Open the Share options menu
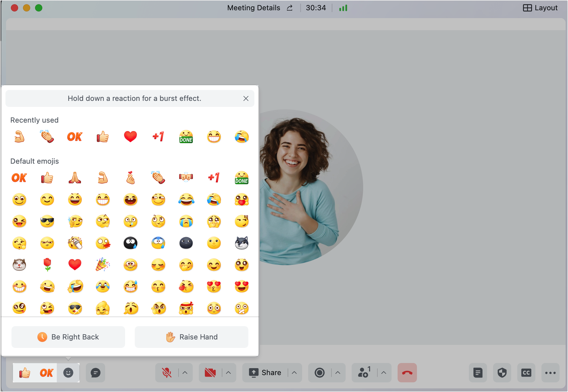Screen dimensions: 568x392 point(294,373)
